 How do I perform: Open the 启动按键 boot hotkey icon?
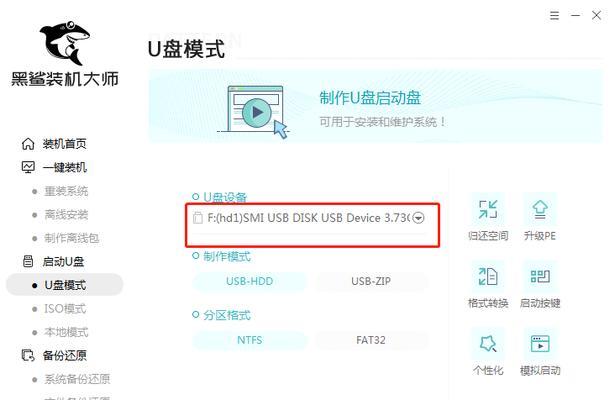pos(540,276)
